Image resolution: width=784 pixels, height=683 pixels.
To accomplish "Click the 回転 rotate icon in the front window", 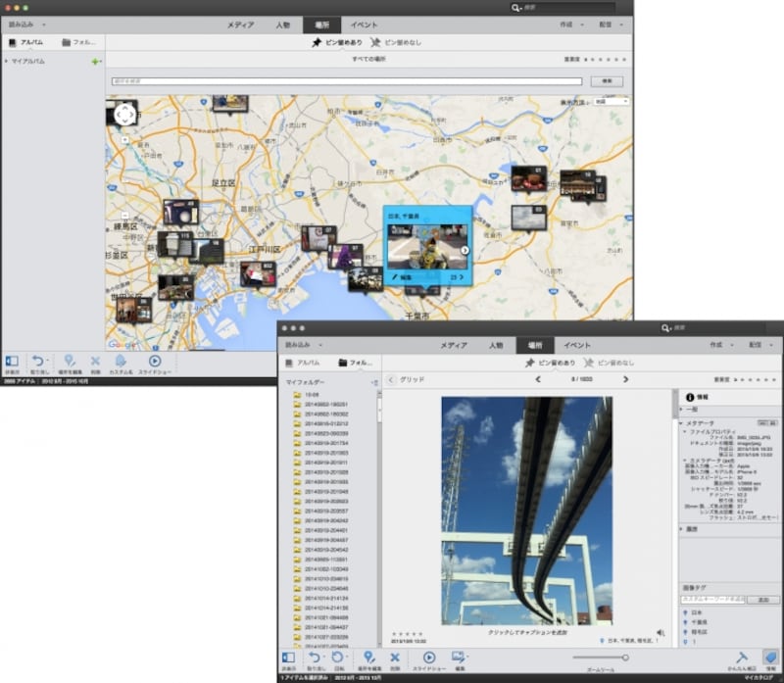I will click(338, 658).
